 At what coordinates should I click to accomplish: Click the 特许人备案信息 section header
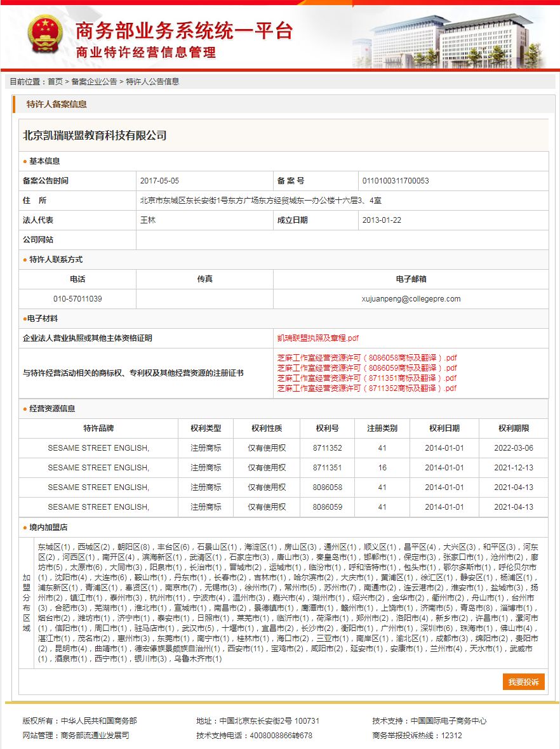[57, 104]
